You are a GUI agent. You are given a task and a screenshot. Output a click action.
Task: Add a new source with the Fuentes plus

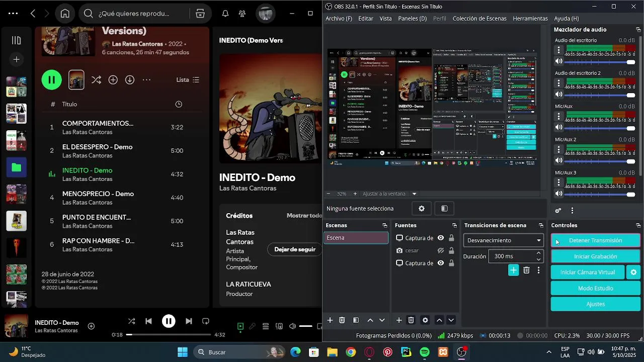[399, 320]
